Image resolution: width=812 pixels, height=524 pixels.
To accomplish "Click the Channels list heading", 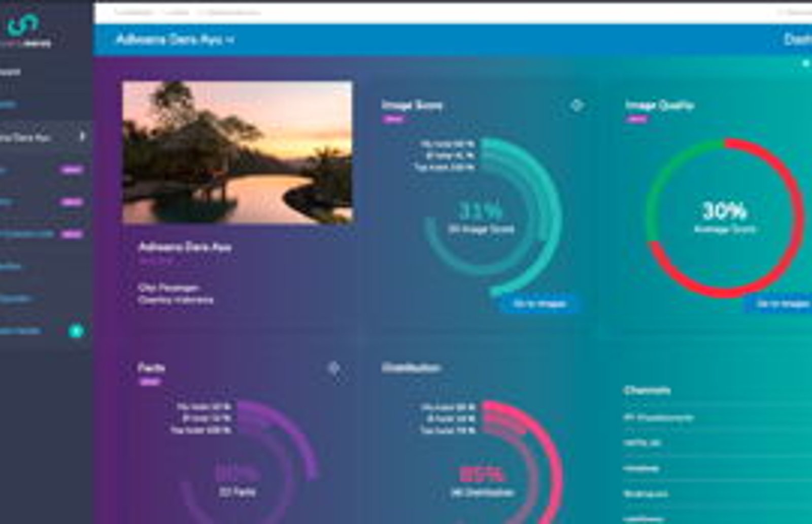I will pos(647,390).
